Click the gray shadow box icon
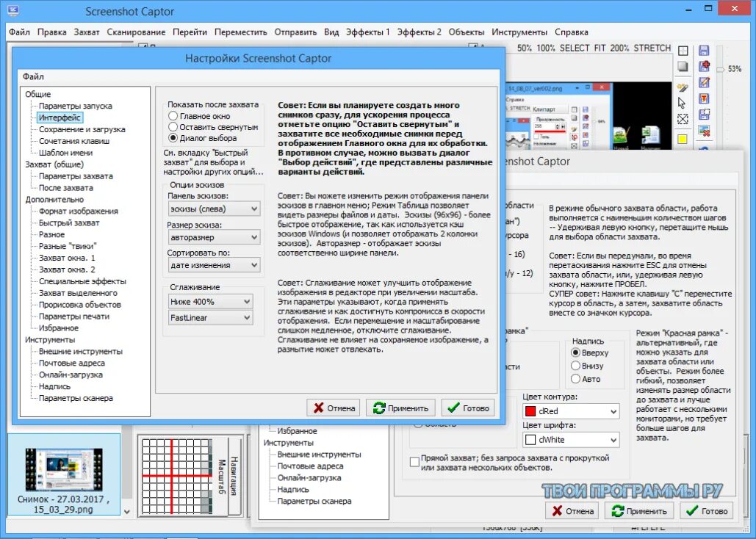756x539 pixels. 683,67
